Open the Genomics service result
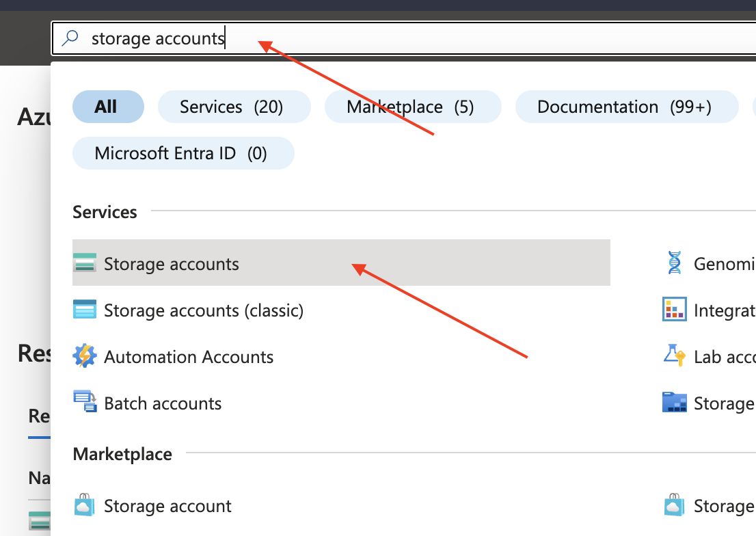Screen dimensions: 756x536 point(723,264)
